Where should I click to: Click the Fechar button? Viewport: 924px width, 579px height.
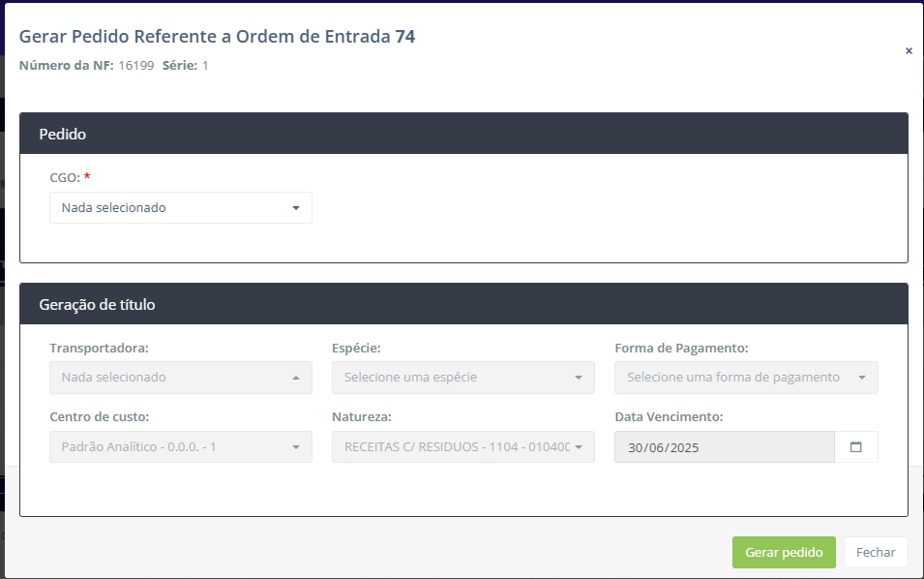click(876, 552)
